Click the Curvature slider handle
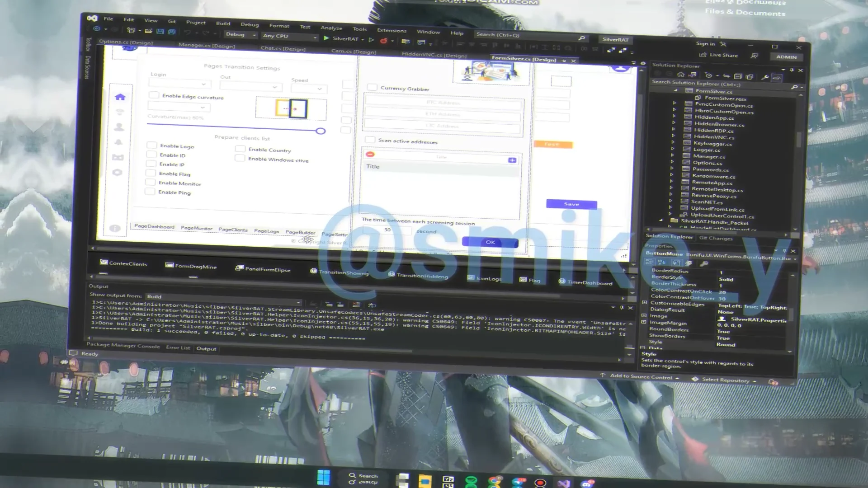 point(321,131)
